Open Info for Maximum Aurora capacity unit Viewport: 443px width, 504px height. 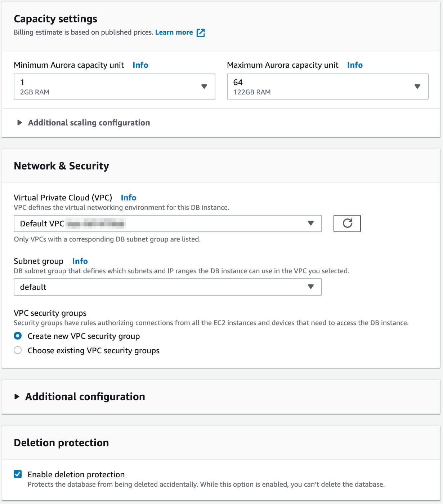tap(355, 65)
